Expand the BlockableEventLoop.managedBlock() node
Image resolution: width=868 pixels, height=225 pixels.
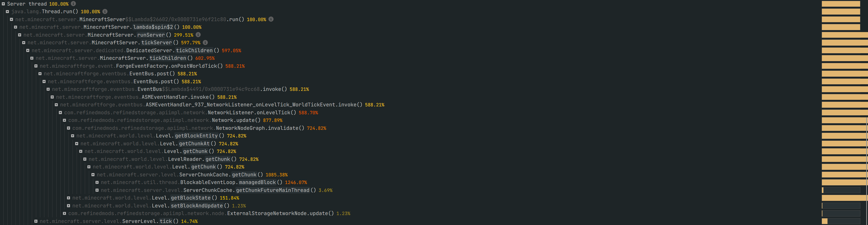pyautogui.click(x=97, y=182)
